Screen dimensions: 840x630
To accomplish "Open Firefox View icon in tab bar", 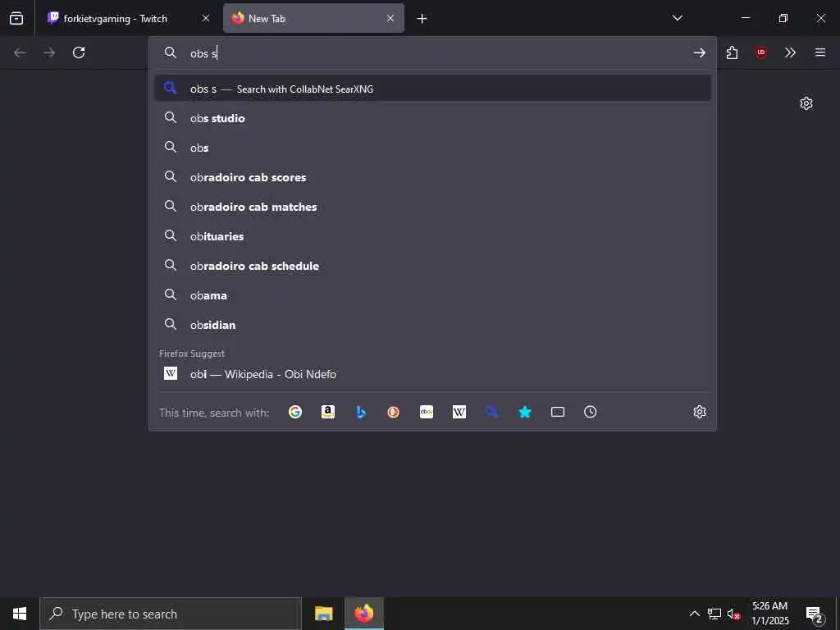I will [x=16, y=18].
